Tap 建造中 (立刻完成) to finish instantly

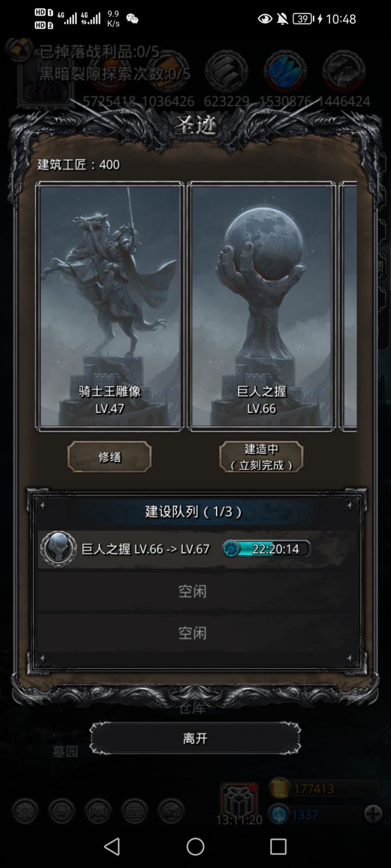(261, 456)
